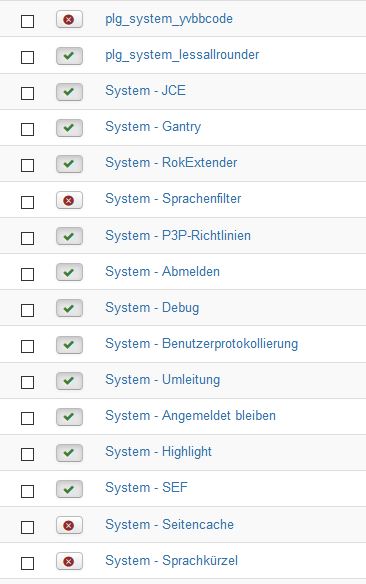This screenshot has width=366, height=584.
Task: Open the System - Benutzerprotokollierung plugin link
Action: [201, 344]
